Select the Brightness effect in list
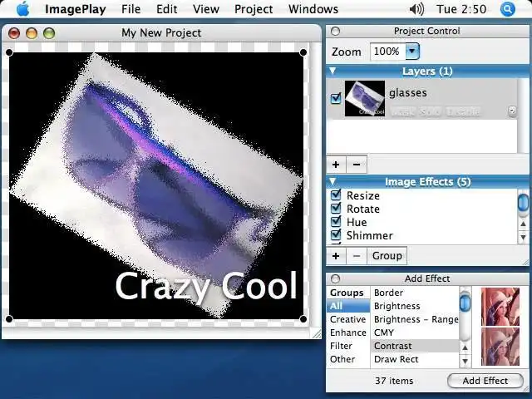Viewport: 532px width, 399px height. pyautogui.click(x=415, y=306)
